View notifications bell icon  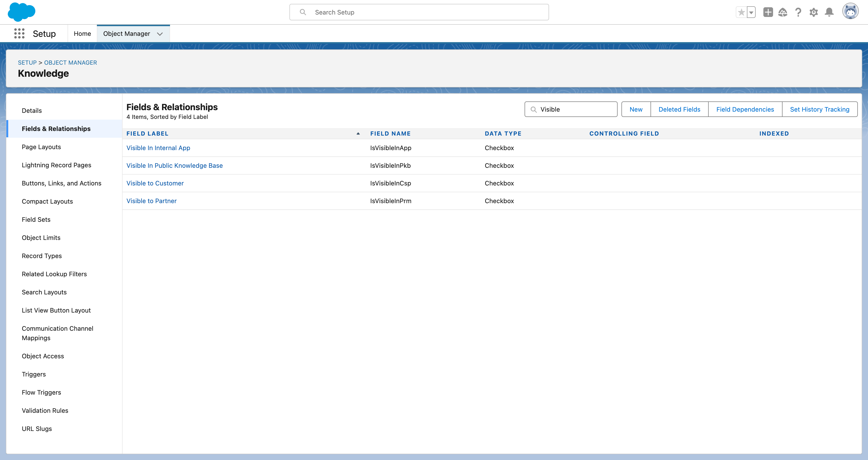click(x=829, y=12)
